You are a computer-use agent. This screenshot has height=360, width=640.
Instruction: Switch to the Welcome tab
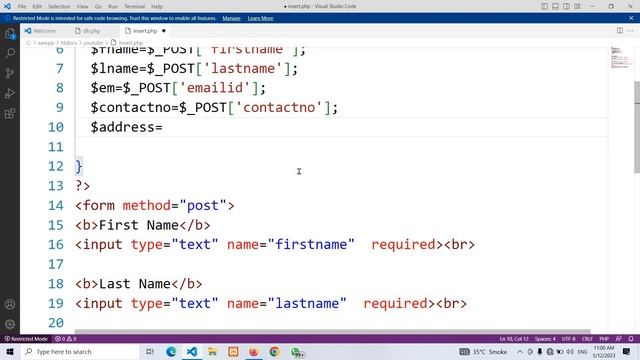[x=45, y=31]
